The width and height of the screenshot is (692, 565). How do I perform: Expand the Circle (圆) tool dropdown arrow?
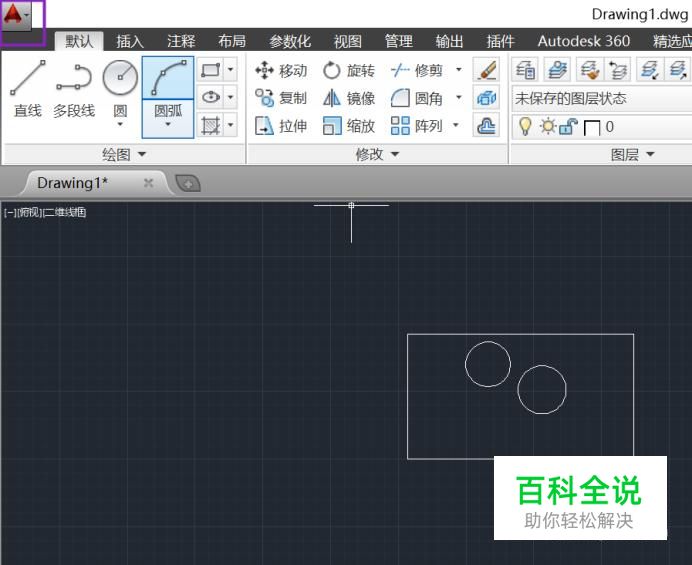[120, 124]
